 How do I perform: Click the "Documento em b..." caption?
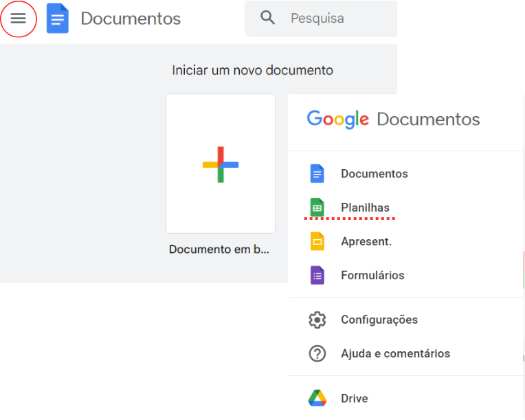pos(219,250)
